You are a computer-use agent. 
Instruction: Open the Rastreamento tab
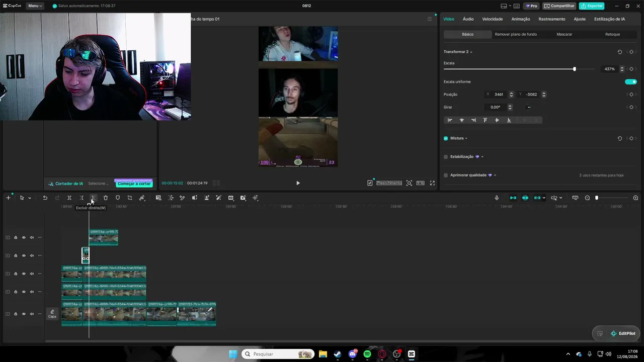[552, 19]
